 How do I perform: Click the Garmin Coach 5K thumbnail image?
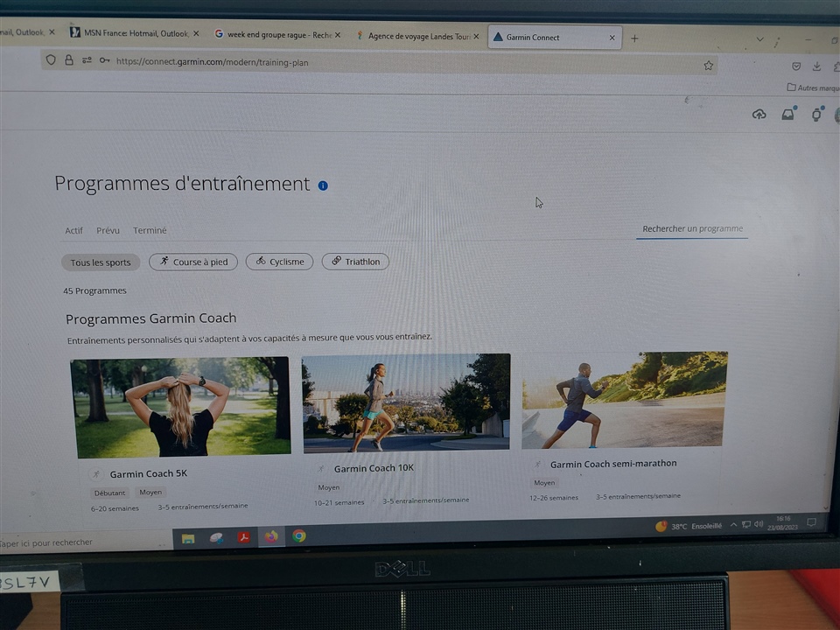coord(181,407)
